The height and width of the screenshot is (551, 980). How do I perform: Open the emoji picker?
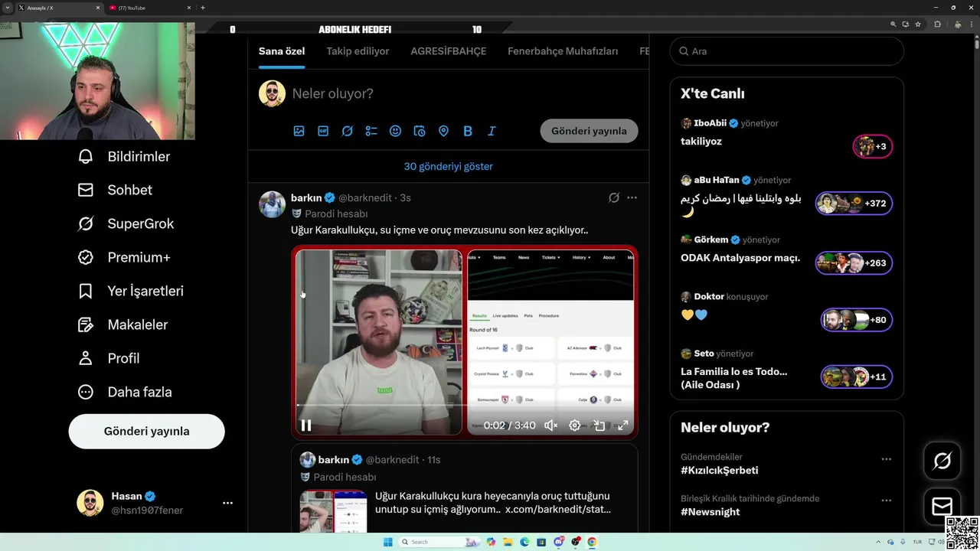pos(395,131)
